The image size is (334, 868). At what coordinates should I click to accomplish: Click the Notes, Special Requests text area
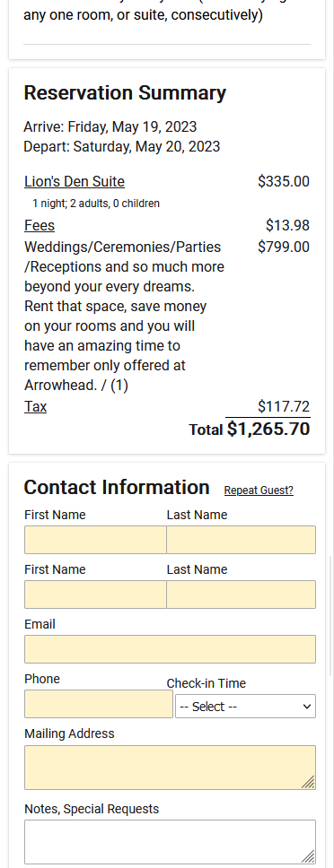(170, 842)
